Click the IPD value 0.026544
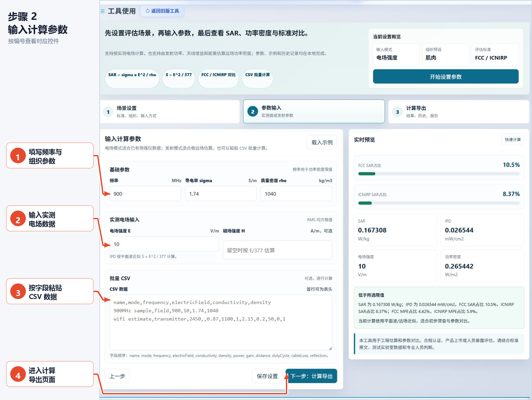This screenshot has width=532, height=400. tap(459, 230)
